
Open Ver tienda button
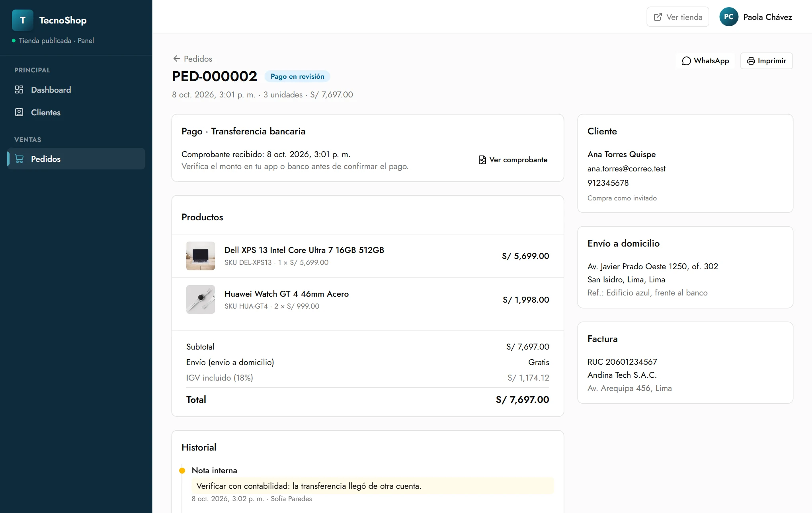[677, 17]
